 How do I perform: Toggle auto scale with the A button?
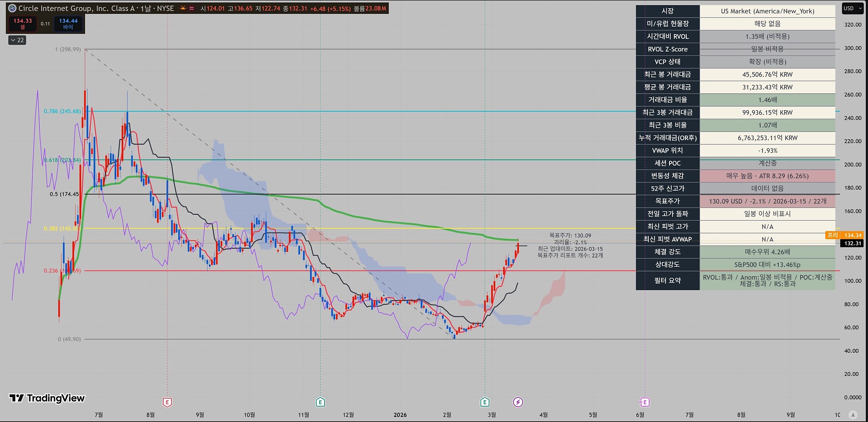(x=853, y=415)
